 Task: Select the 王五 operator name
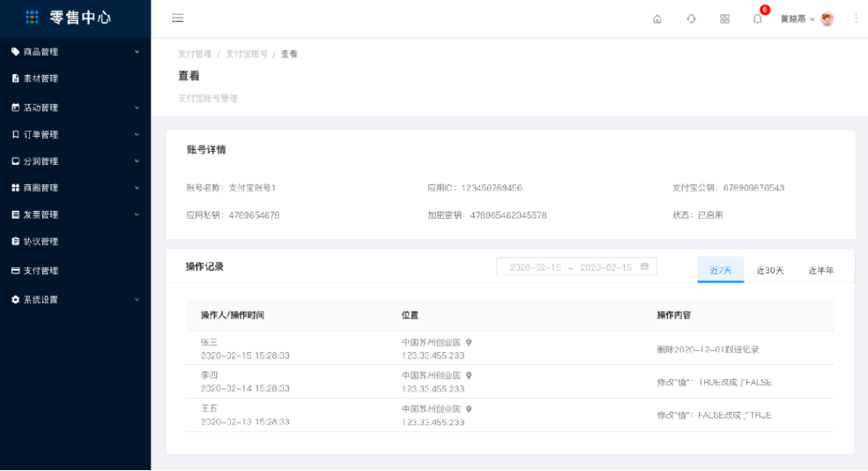click(209, 408)
